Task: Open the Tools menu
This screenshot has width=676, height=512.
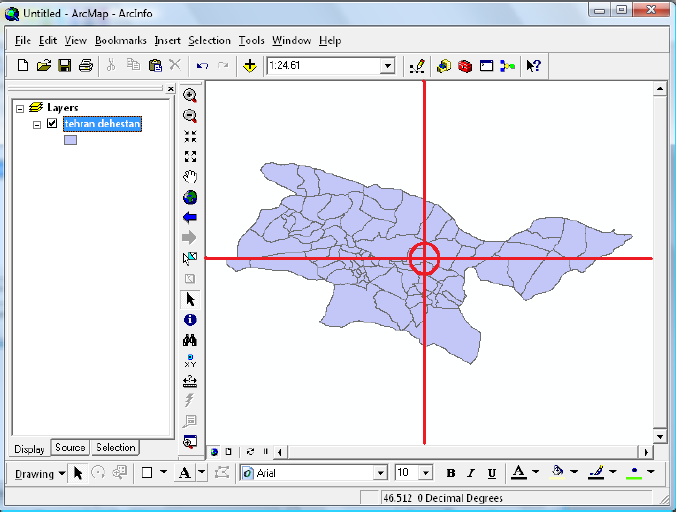Action: pos(251,41)
